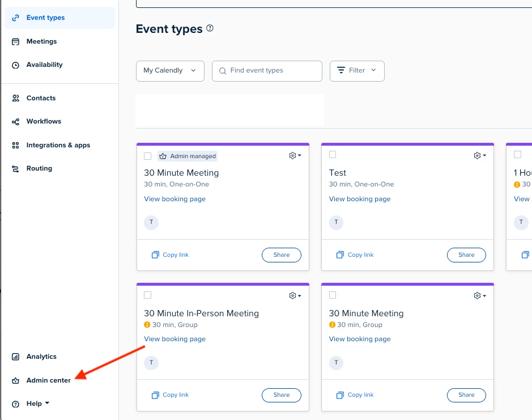
Task: Click the Admin center crown icon
Action: [16, 381]
